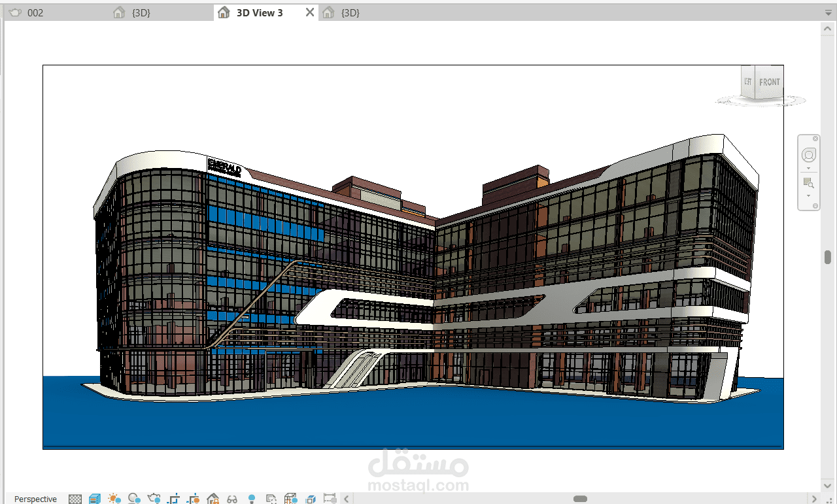The image size is (837, 504).
Task: Open the Visual Style menu cube icon
Action: (x=95, y=499)
